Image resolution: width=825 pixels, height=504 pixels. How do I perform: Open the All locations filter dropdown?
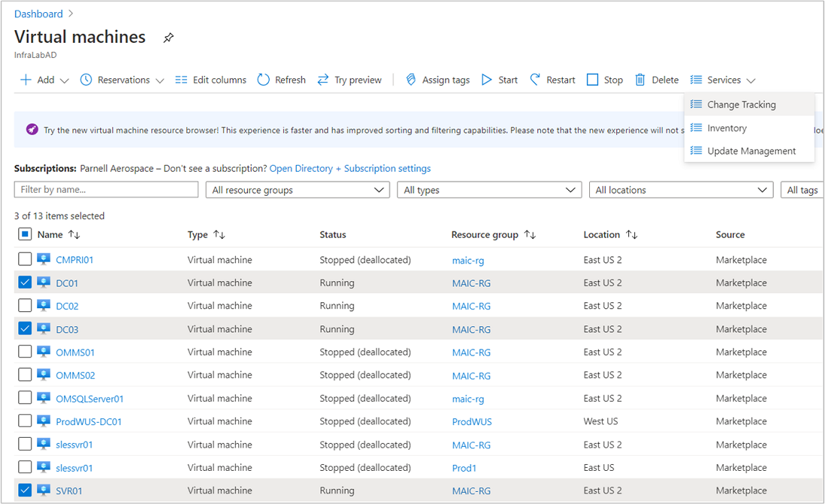tap(680, 190)
